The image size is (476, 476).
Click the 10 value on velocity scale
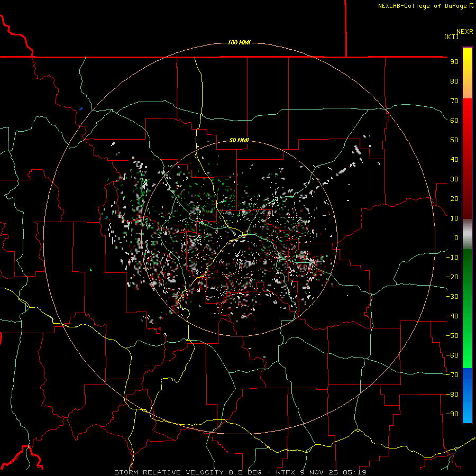(454, 218)
